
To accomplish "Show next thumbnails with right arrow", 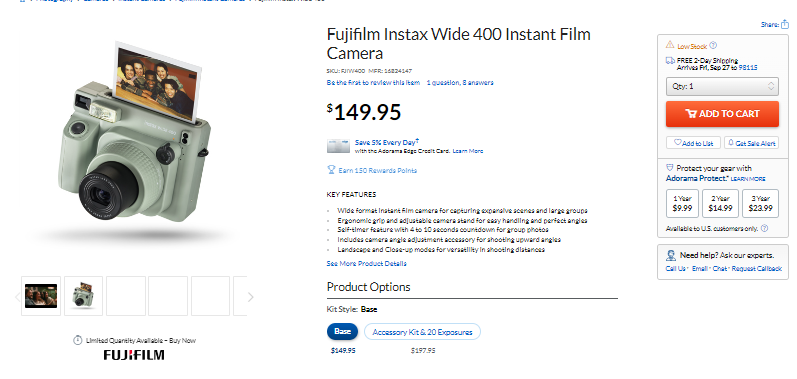I will tap(251, 297).
